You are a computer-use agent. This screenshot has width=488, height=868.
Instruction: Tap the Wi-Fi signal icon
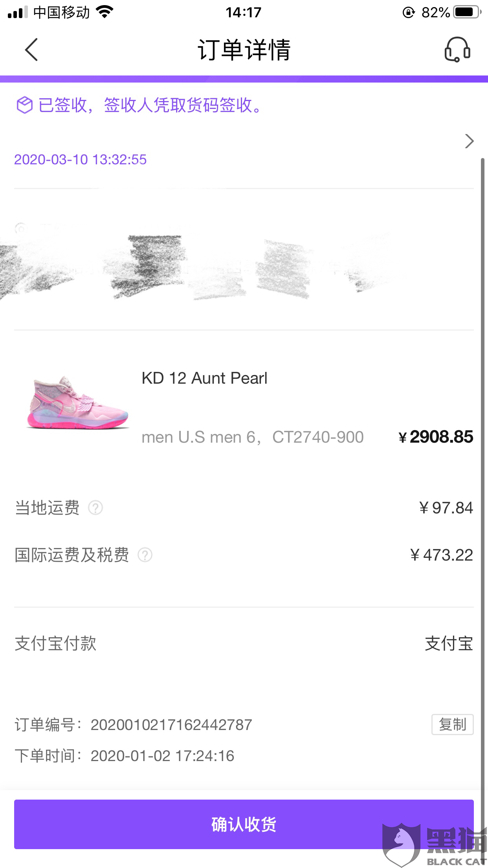click(105, 12)
